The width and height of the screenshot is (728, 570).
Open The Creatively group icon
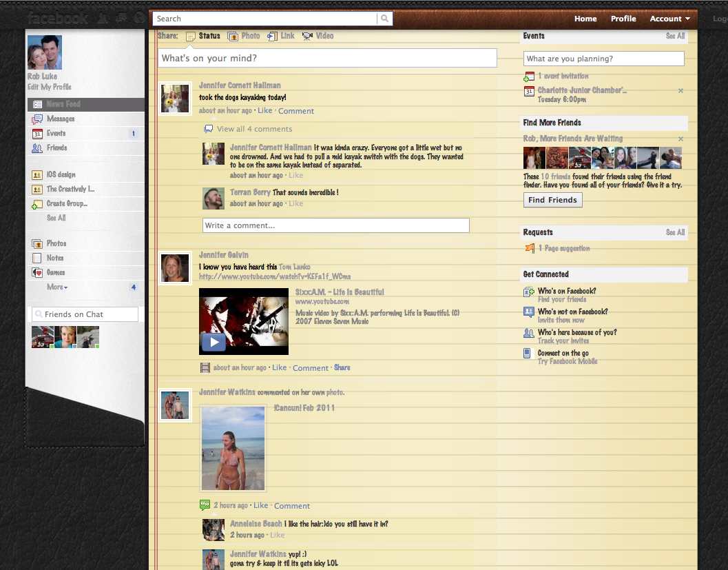37,190
